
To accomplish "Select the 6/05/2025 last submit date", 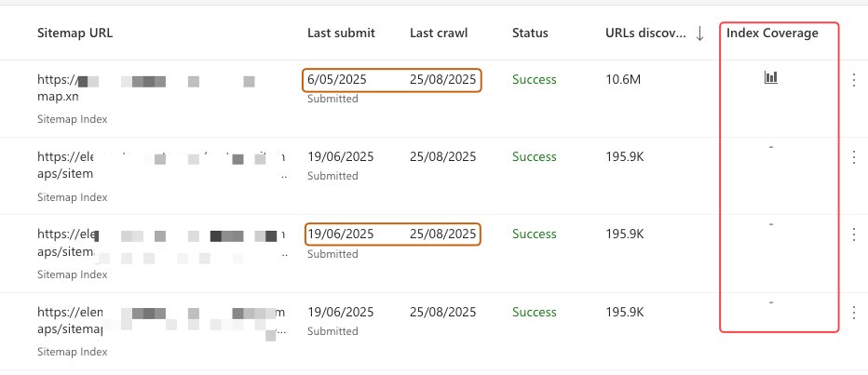I will pyautogui.click(x=337, y=80).
